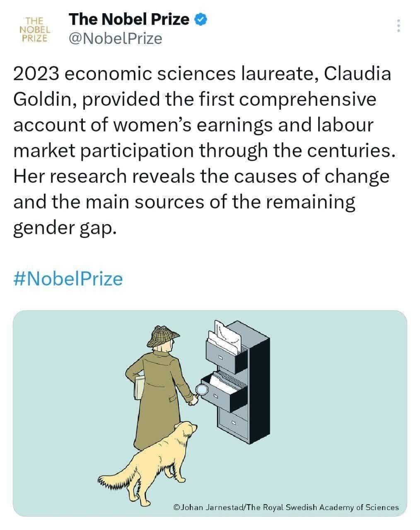The image size is (420, 530).
Task: Click the Johan Jarnestad image credit text
Action: [286, 507]
